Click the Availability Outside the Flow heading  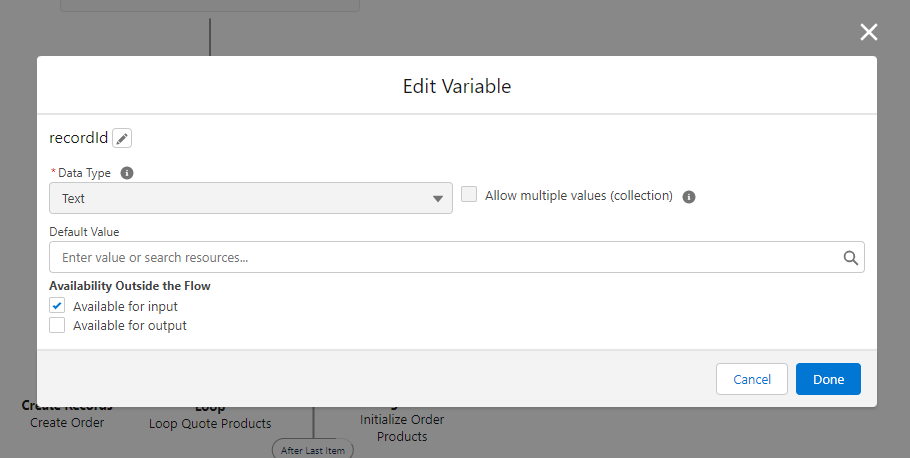point(129,286)
